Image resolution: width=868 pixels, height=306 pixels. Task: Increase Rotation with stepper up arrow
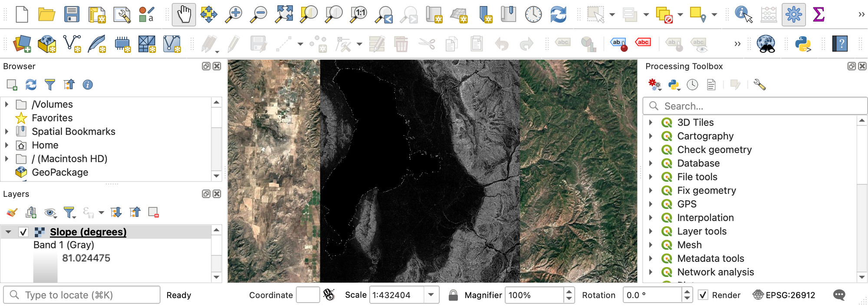[x=687, y=292]
